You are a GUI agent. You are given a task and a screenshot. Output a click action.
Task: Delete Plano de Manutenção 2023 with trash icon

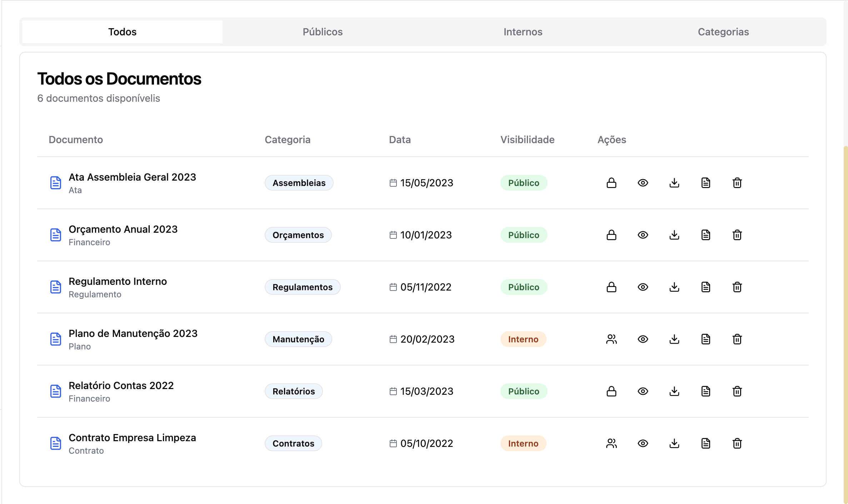[737, 339]
